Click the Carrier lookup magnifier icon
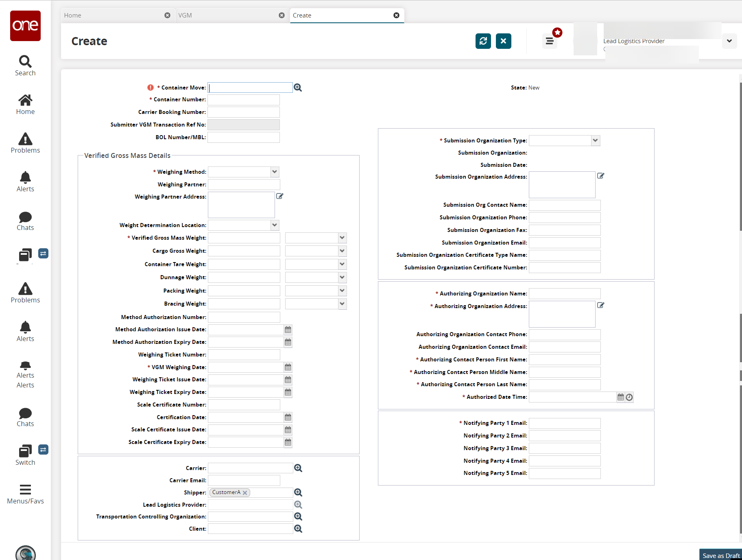The width and height of the screenshot is (742, 560). pos(298,468)
